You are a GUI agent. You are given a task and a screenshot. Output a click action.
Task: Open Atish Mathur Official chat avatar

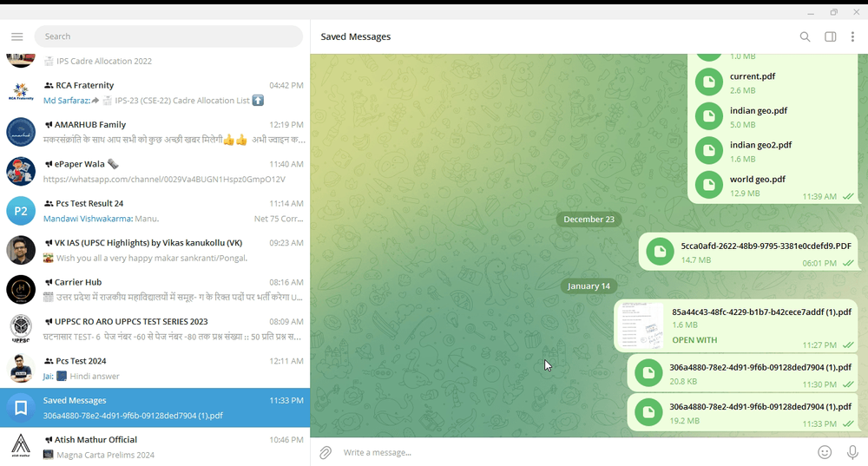coord(21,446)
